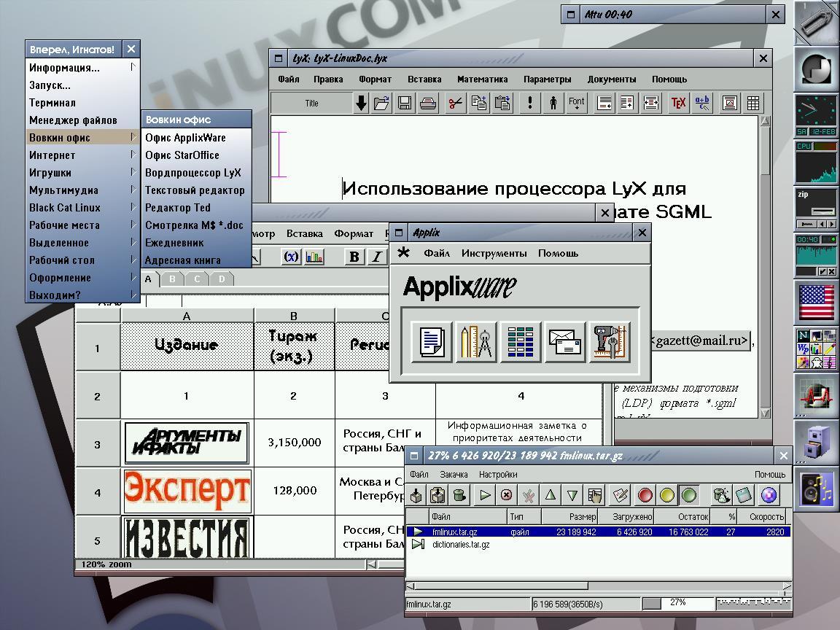Click the 27% download progress bar

[677, 603]
